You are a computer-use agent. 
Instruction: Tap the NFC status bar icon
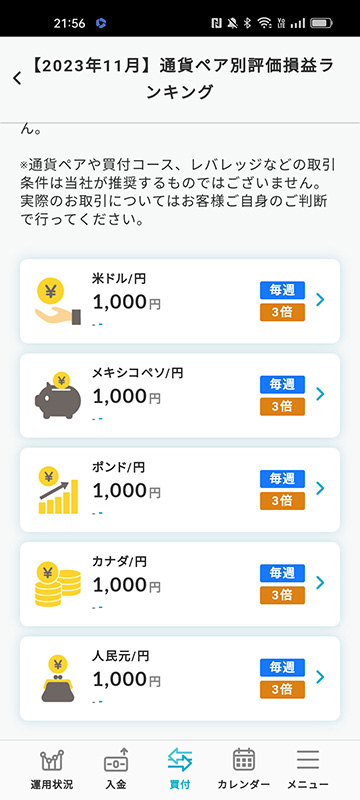(x=216, y=23)
